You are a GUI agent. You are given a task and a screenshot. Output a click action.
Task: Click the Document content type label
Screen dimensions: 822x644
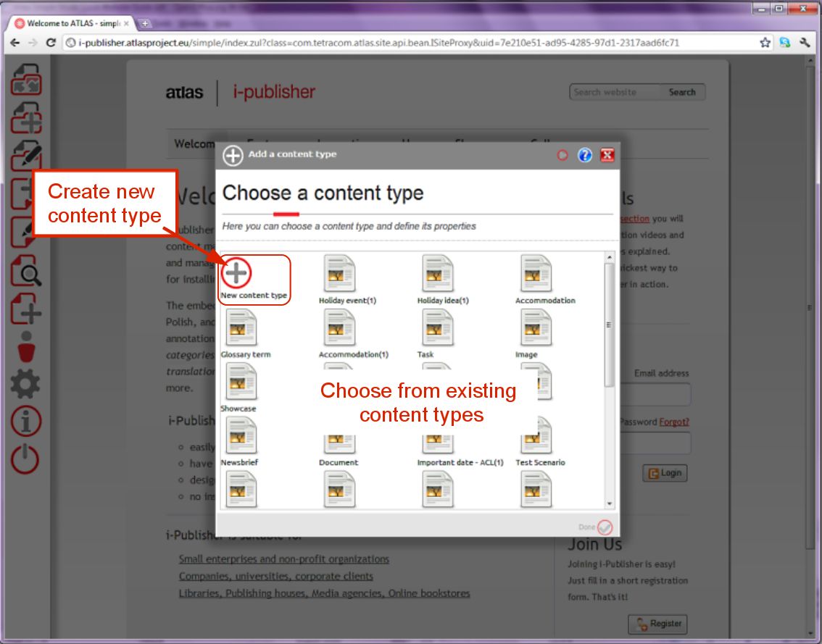[x=339, y=463]
